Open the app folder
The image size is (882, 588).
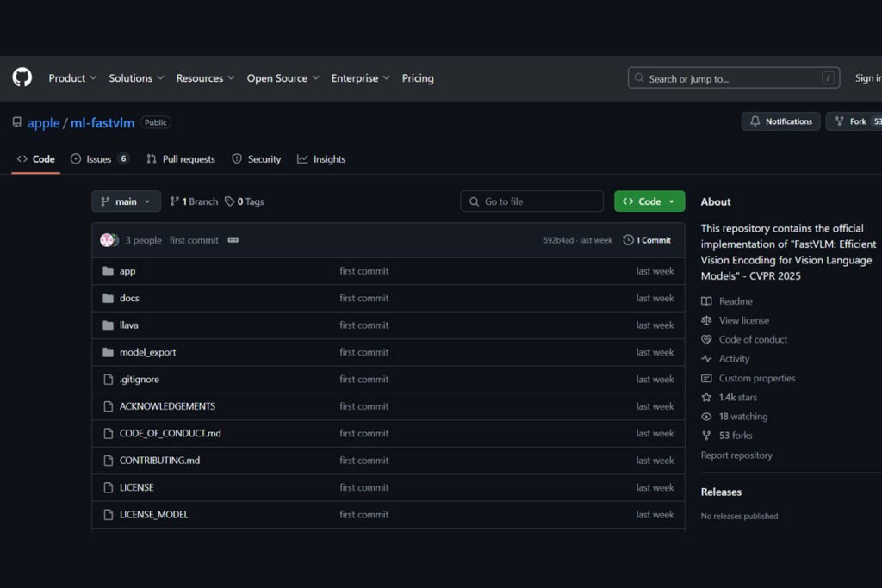(x=127, y=271)
